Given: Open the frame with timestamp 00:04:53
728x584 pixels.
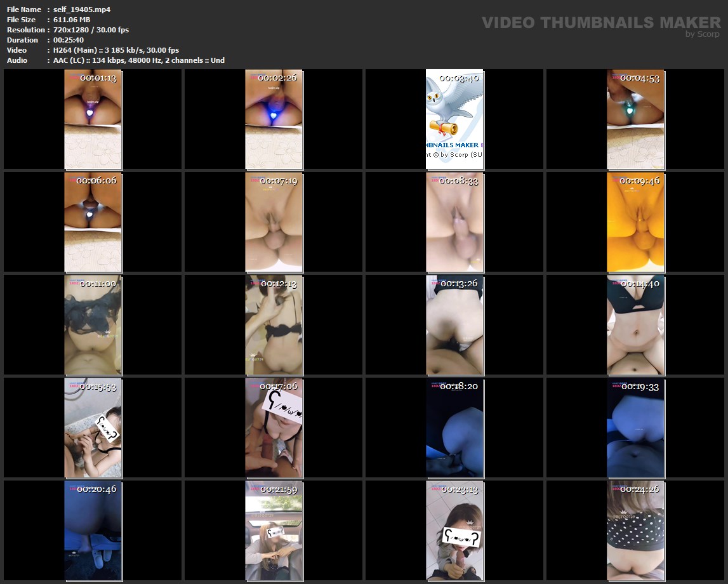Looking at the screenshot, I should 635,119.
